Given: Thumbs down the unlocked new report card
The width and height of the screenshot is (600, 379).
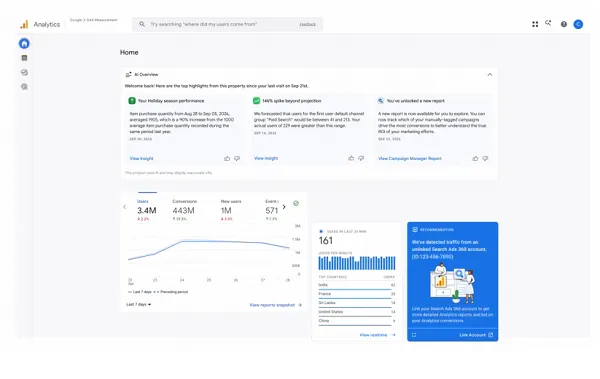Looking at the screenshot, I should [485, 158].
